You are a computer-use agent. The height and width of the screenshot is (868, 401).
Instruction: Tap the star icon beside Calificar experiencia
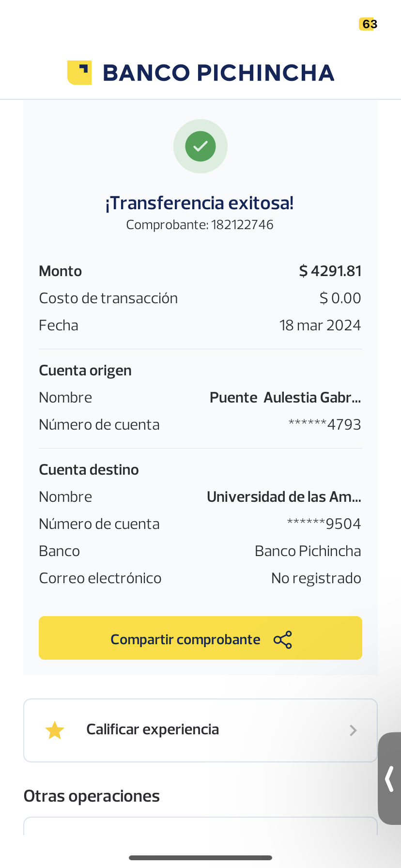(x=55, y=730)
